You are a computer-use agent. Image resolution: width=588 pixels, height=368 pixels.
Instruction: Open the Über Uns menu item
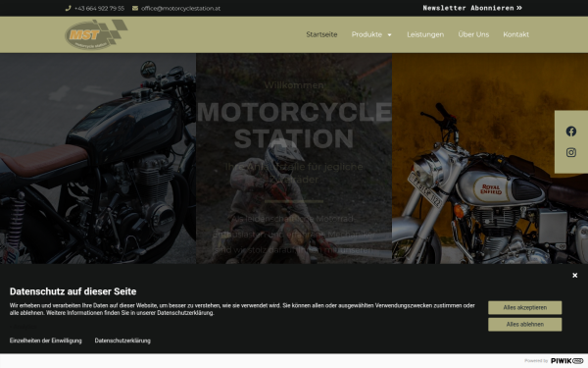[473, 34]
